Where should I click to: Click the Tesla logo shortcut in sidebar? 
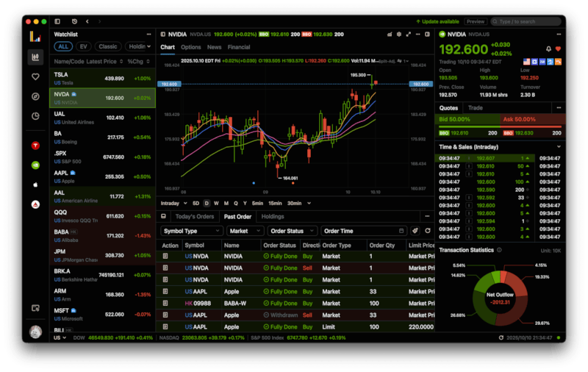coord(35,146)
